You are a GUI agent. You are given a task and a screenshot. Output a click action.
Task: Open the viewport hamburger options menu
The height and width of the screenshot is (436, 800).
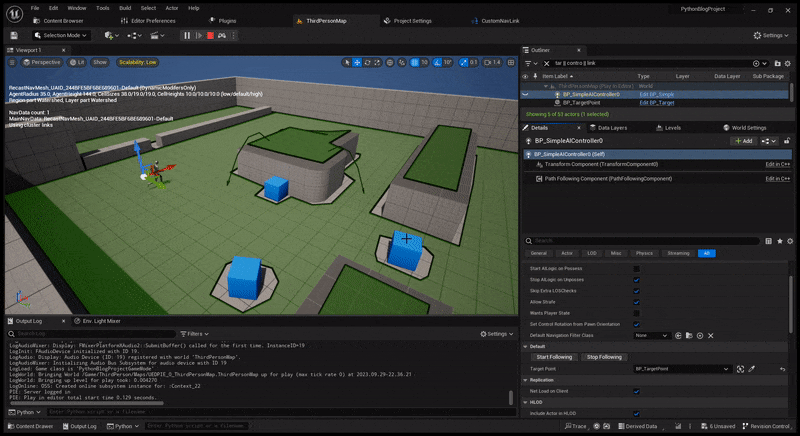[x=12, y=62]
